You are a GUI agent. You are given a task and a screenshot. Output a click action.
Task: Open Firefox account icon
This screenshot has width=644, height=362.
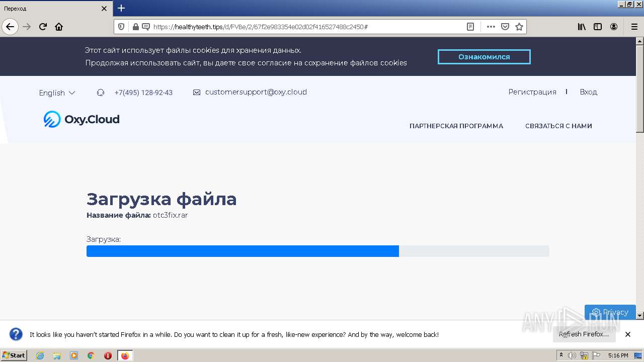coord(614,27)
